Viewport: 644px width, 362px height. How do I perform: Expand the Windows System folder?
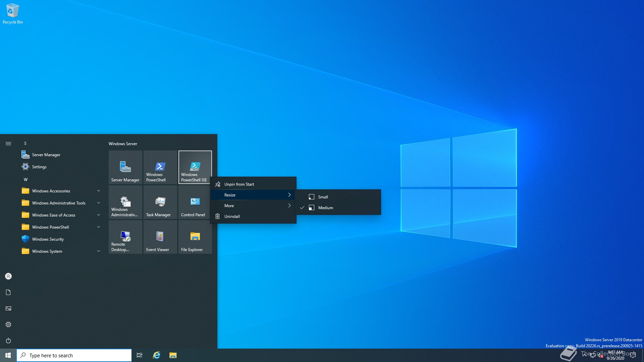tap(60, 251)
